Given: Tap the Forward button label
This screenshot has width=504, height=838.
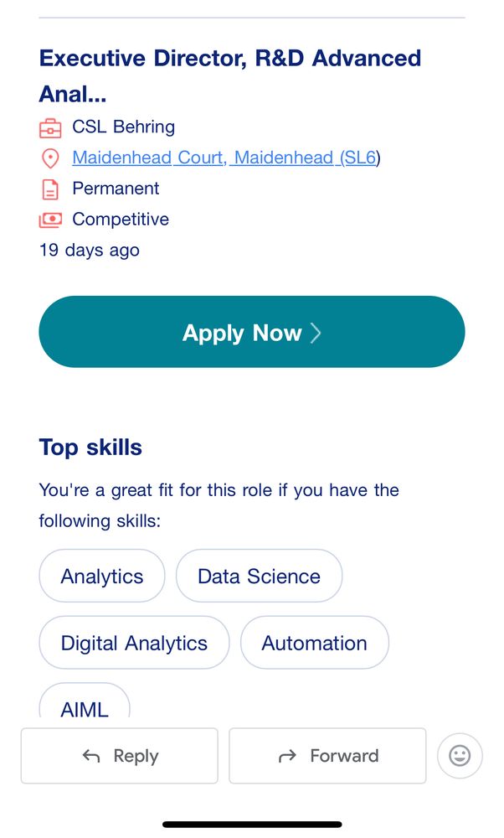Looking at the screenshot, I should click(344, 756).
